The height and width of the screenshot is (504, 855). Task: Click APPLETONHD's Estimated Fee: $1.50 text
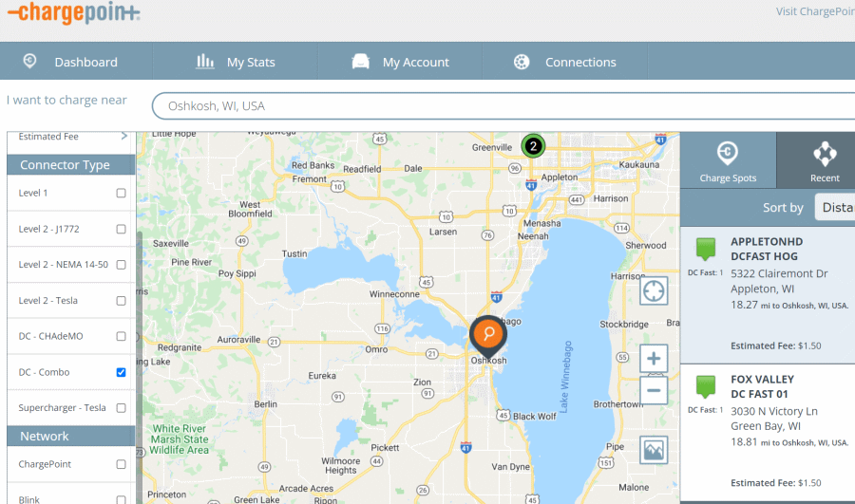click(775, 345)
